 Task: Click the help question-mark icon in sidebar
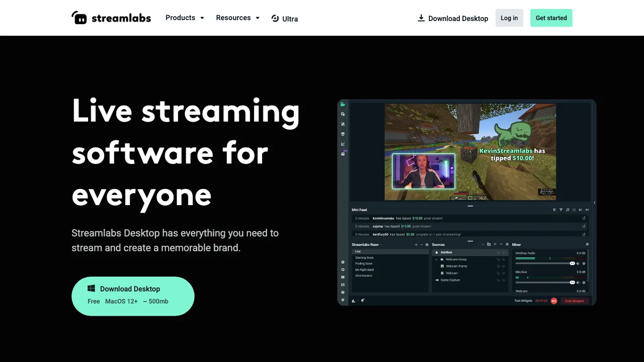pos(343,292)
